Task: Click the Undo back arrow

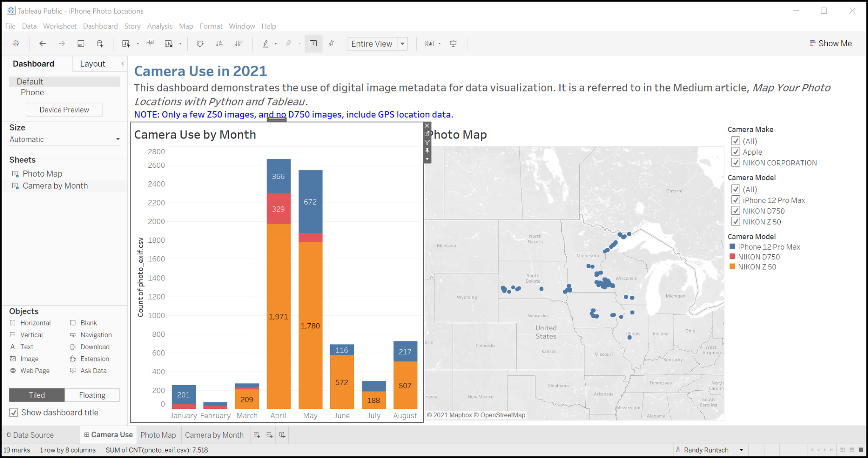Action: pos(42,44)
